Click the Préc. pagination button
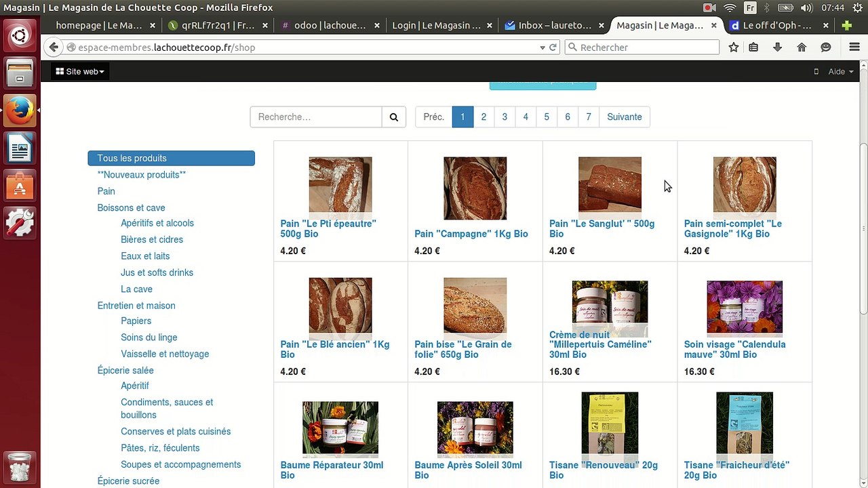Screen dimensions: 868x488 click(x=434, y=117)
